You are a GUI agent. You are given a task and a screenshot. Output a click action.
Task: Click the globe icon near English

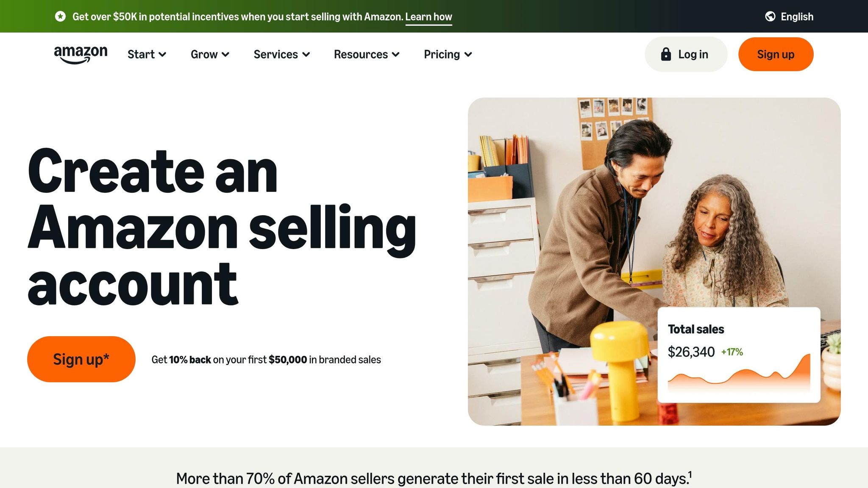[770, 17]
